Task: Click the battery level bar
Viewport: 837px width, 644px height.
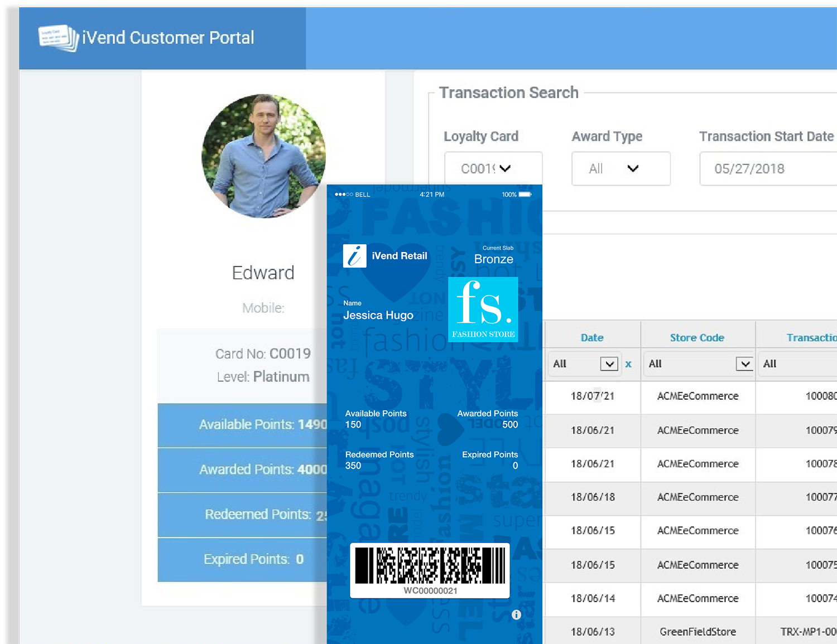Action: coord(525,194)
